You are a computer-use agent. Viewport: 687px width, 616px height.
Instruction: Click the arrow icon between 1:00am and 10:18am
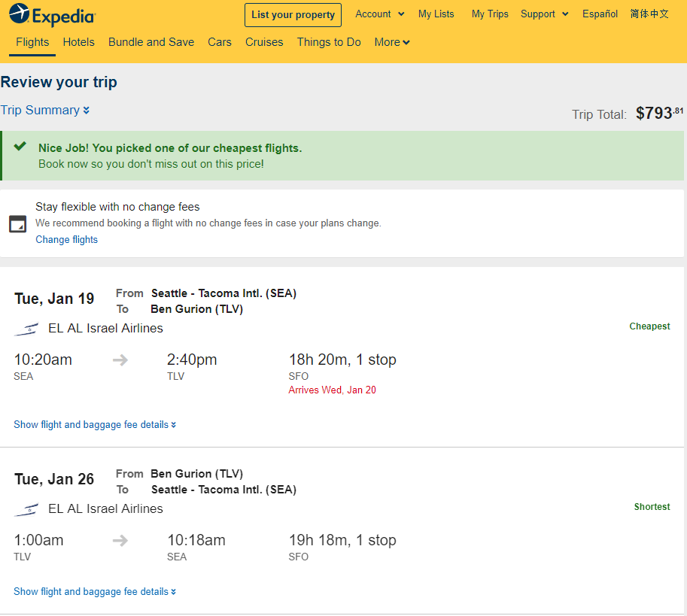coord(120,541)
